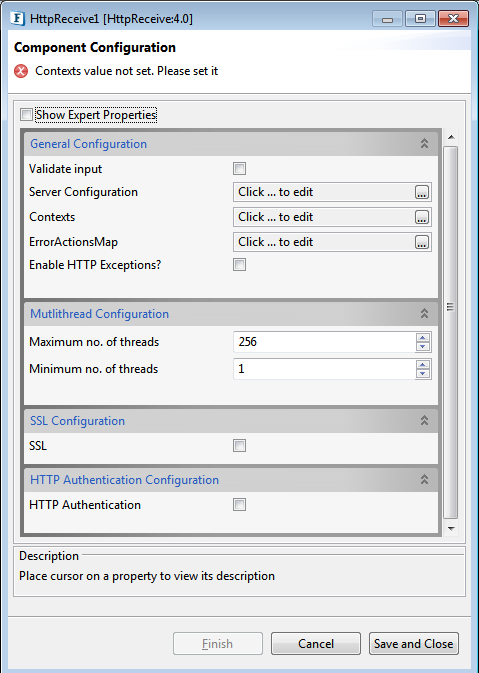479x673 pixels.
Task: Increase Maximum no. of threads spinner
Action: [x=423, y=338]
